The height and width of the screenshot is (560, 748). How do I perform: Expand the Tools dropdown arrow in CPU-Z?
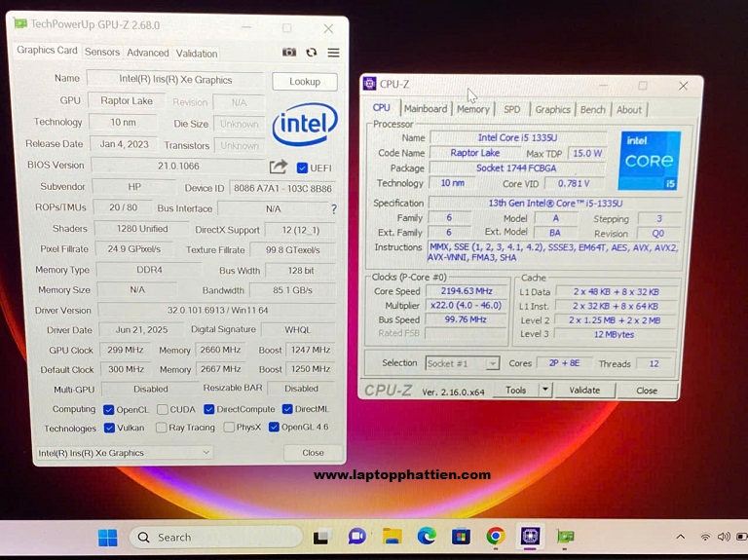tap(545, 390)
